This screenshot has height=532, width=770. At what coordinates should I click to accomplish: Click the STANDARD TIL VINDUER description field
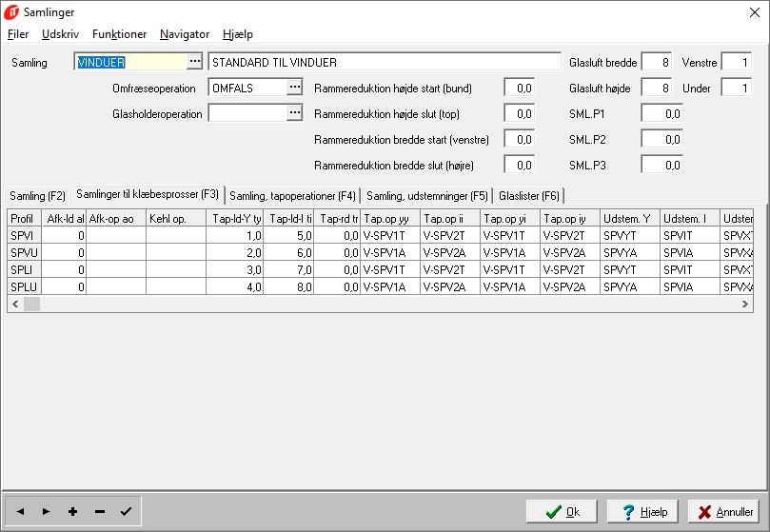385,62
